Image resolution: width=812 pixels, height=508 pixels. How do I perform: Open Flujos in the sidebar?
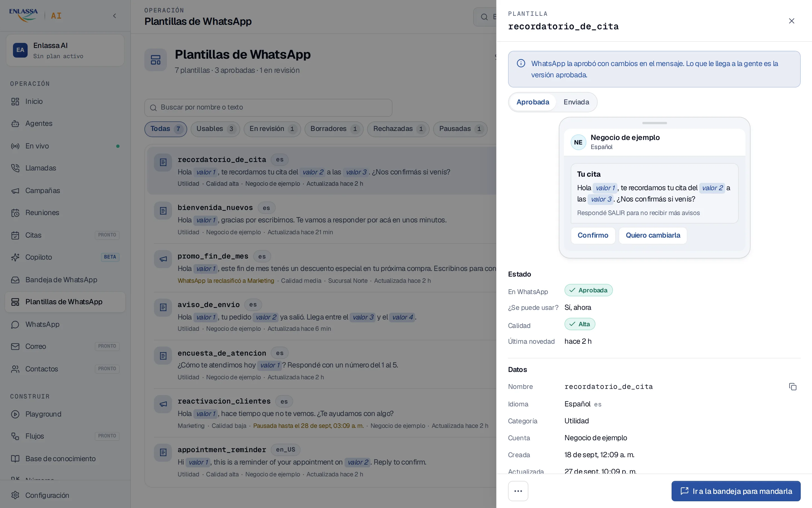coord(65,436)
